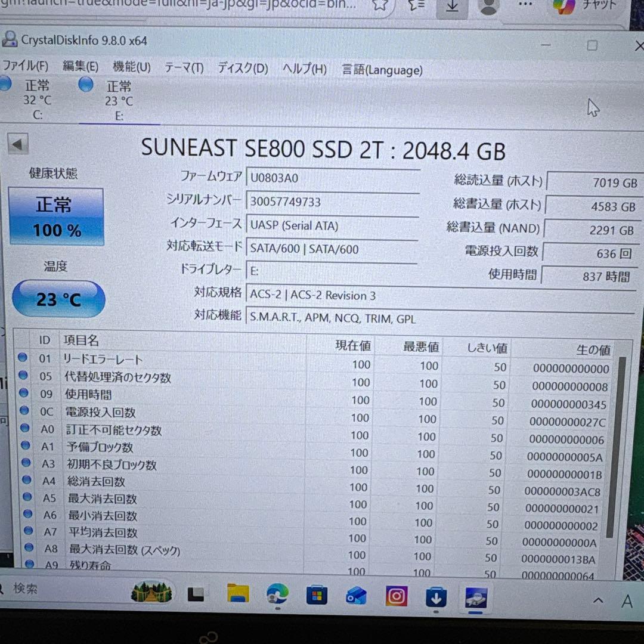The height and width of the screenshot is (644, 644).
Task: Click the blue status dot for 予備ブロック数
Action: 26,445
